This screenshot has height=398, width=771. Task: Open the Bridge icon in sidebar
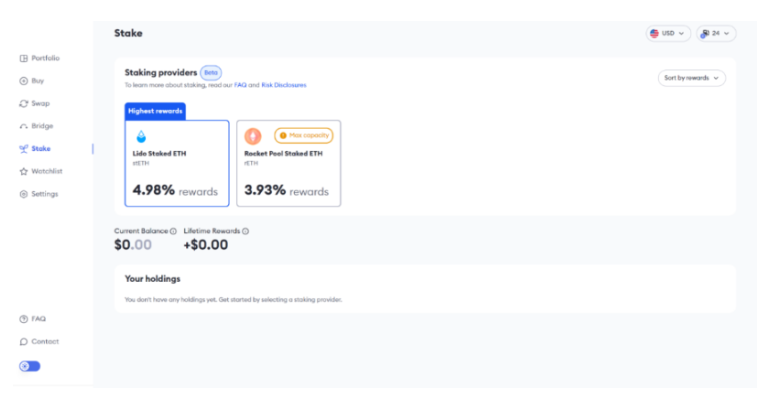pos(24,126)
